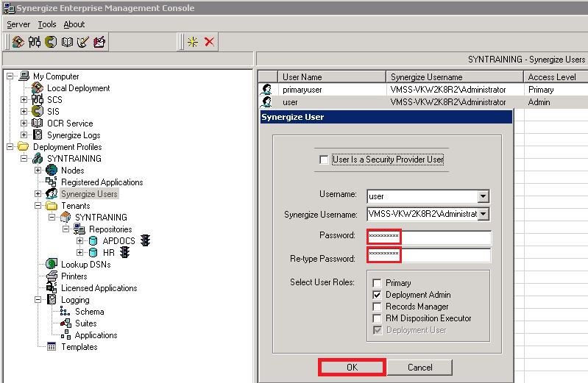
Task: Click the Synergize Logs tree icon
Action: click(38, 135)
